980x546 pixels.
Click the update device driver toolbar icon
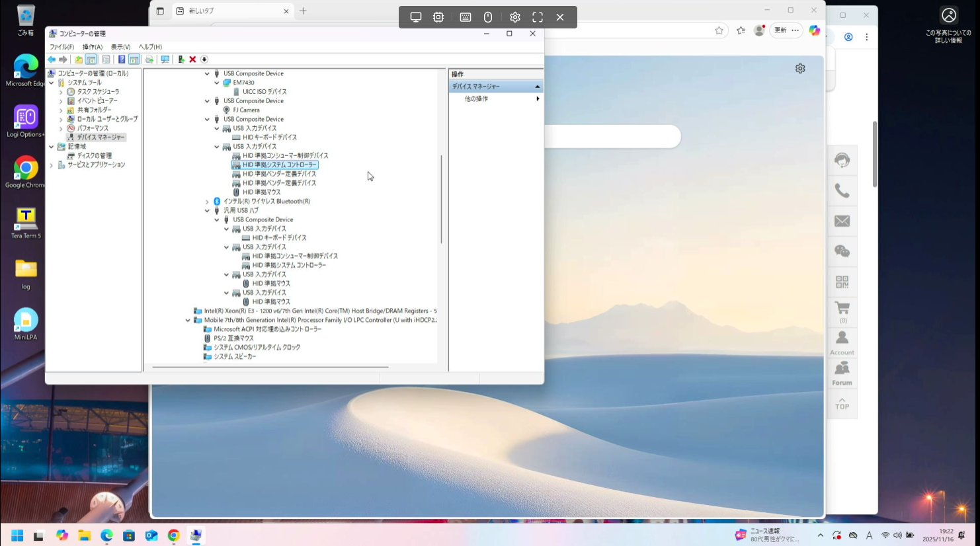pos(181,59)
